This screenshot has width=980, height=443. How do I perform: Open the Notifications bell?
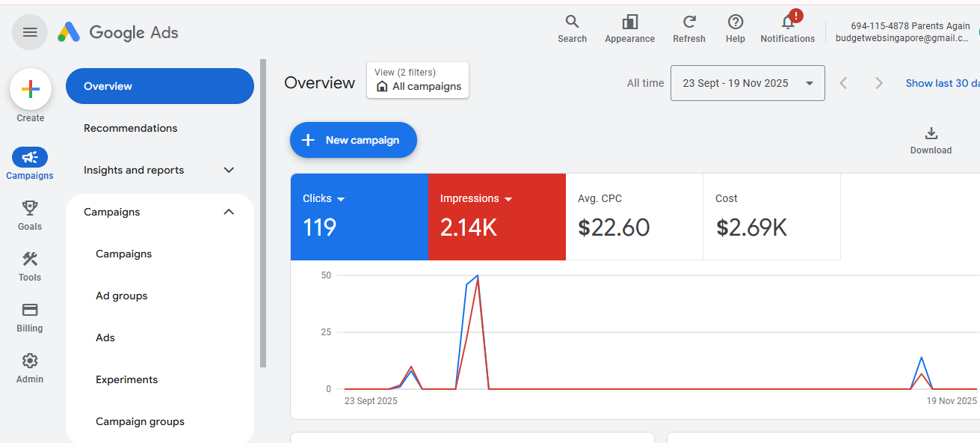point(787,22)
